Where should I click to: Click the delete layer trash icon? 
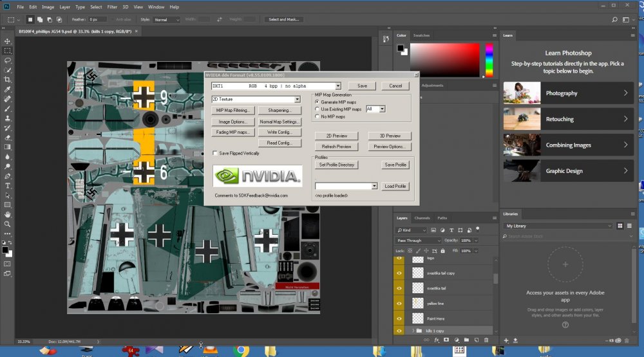click(x=486, y=340)
